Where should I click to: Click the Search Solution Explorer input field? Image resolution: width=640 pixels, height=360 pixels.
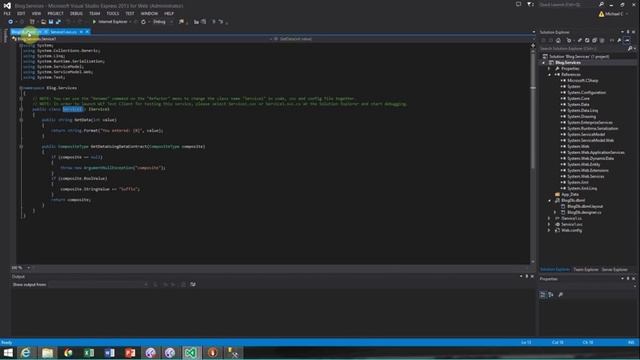583,49
